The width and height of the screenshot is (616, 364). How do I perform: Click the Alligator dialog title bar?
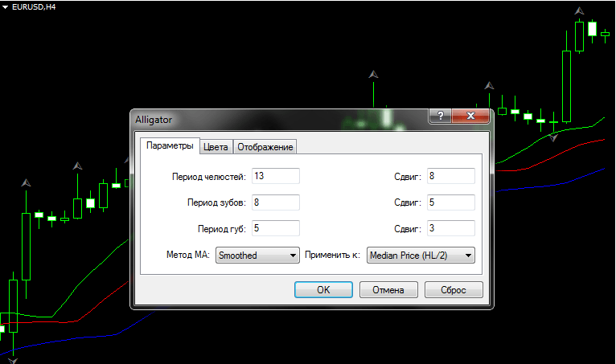pyautogui.click(x=273, y=118)
